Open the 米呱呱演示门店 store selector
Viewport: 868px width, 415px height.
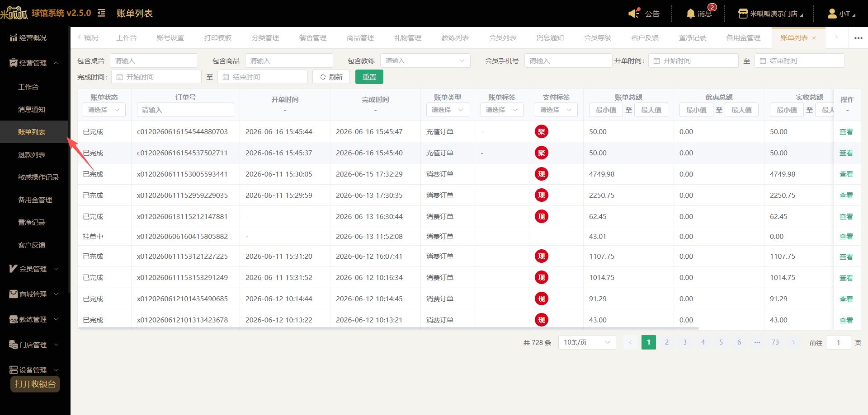[x=770, y=14]
